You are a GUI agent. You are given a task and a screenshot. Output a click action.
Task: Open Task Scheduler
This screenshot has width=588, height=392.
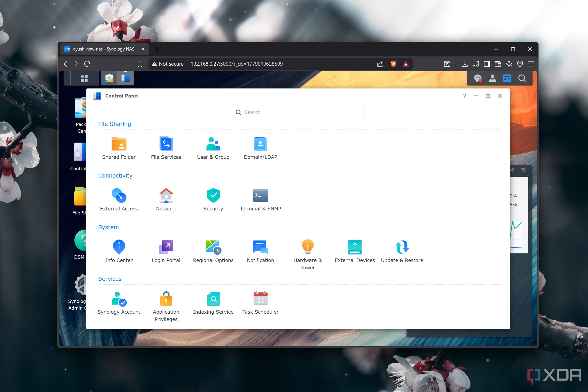coord(260,303)
